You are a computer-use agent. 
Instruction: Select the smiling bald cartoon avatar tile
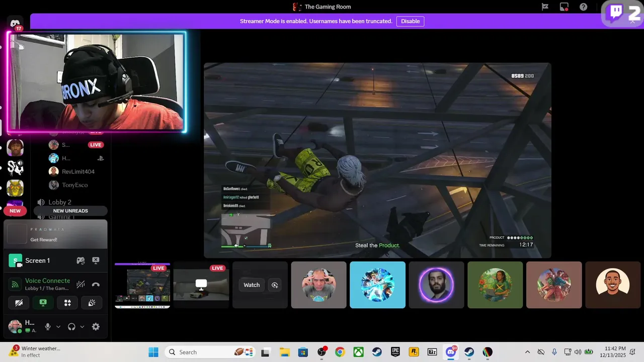[x=613, y=285]
